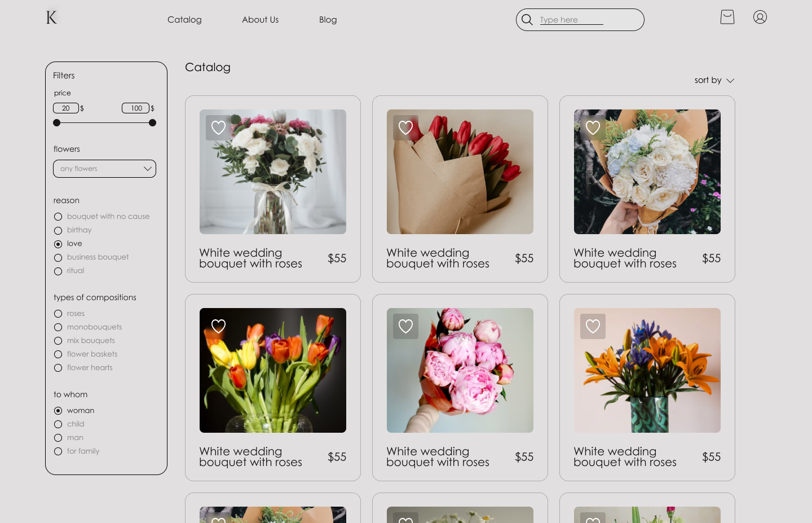Click the minimum price slider handle
Viewport: 812px width, 523px height.
tap(56, 122)
